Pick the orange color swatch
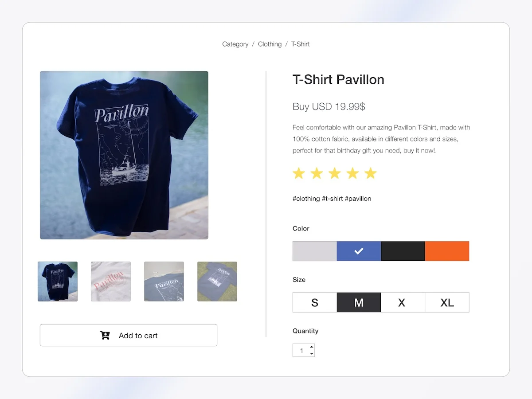Screen dimensions: 532x399 coord(447,251)
